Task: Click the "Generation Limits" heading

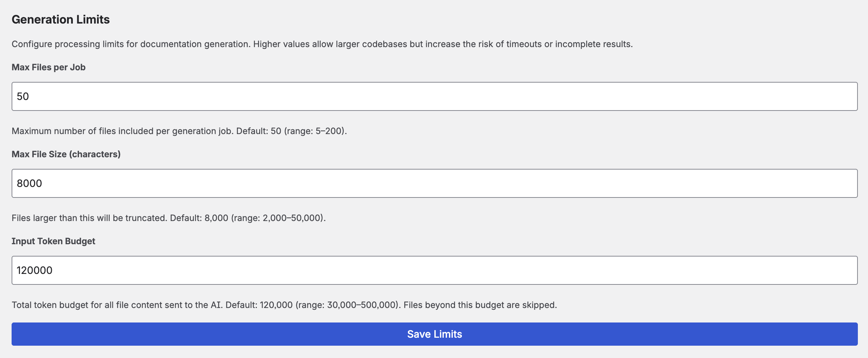Action: click(x=60, y=20)
